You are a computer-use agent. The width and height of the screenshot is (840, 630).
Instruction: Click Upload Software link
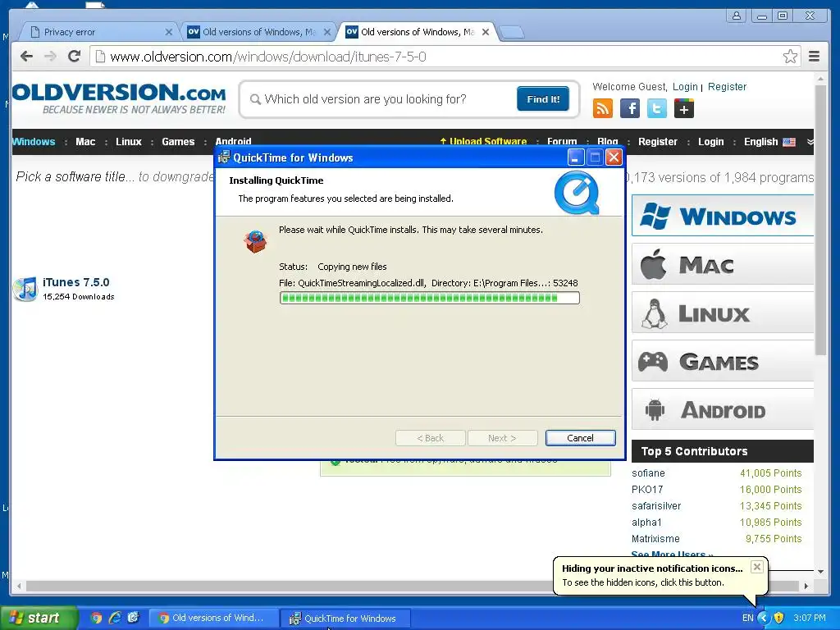click(483, 141)
